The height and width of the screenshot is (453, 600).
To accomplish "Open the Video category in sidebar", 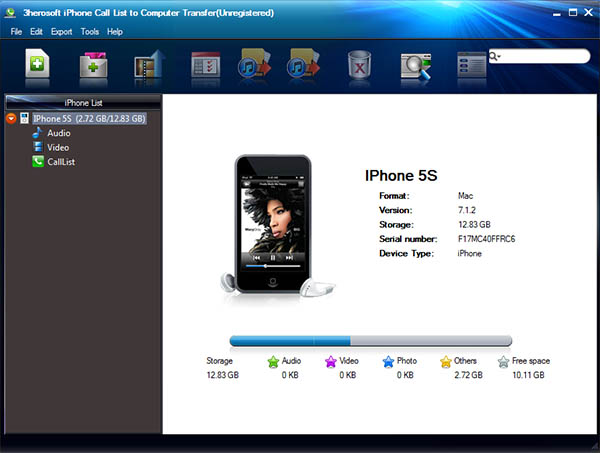I will [x=58, y=147].
